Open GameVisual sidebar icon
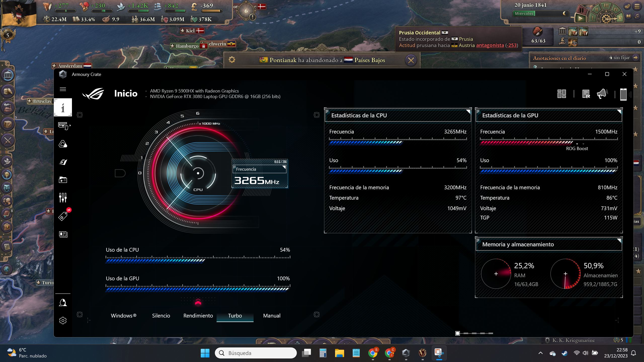 63,162
